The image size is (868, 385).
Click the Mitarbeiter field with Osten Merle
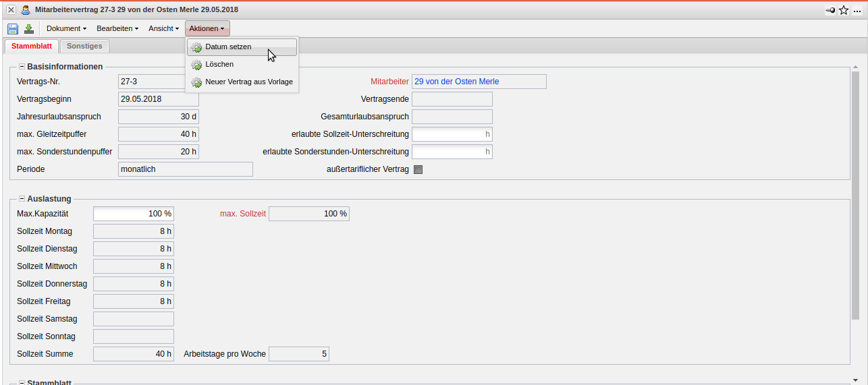479,82
